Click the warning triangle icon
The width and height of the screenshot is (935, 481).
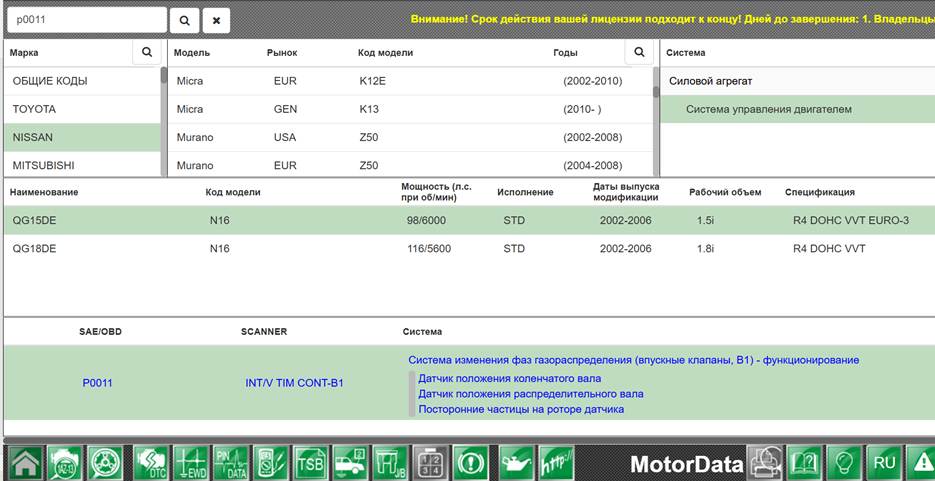(x=921, y=463)
